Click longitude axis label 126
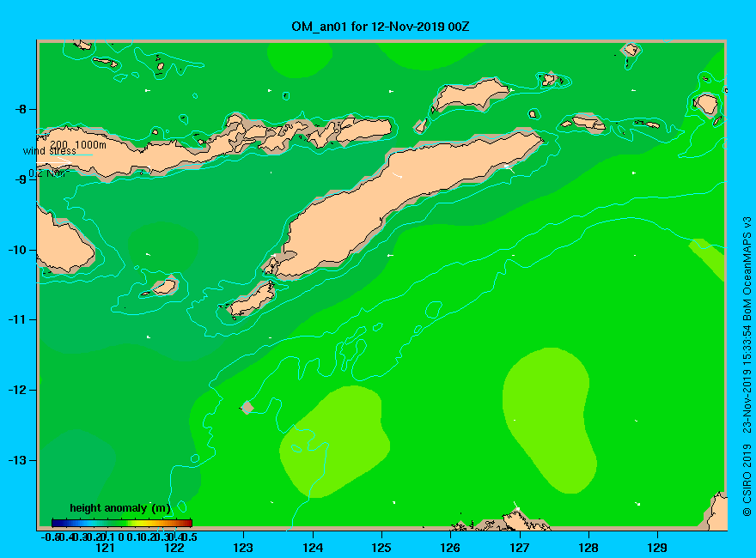 pyautogui.click(x=450, y=548)
